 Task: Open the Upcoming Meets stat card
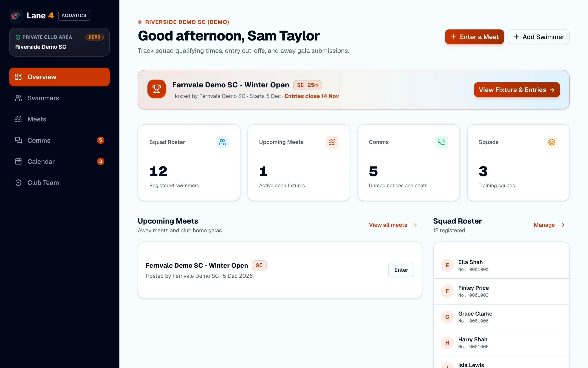point(299,163)
